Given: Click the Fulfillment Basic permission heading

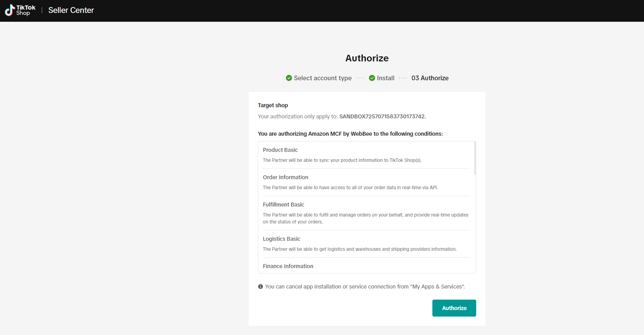Looking at the screenshot, I should tap(283, 204).
